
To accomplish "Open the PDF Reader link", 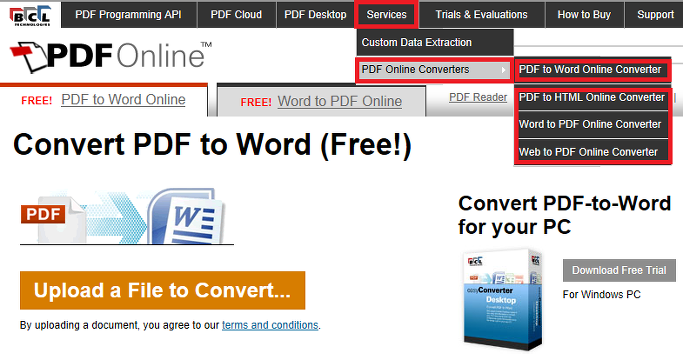I will pyautogui.click(x=478, y=97).
